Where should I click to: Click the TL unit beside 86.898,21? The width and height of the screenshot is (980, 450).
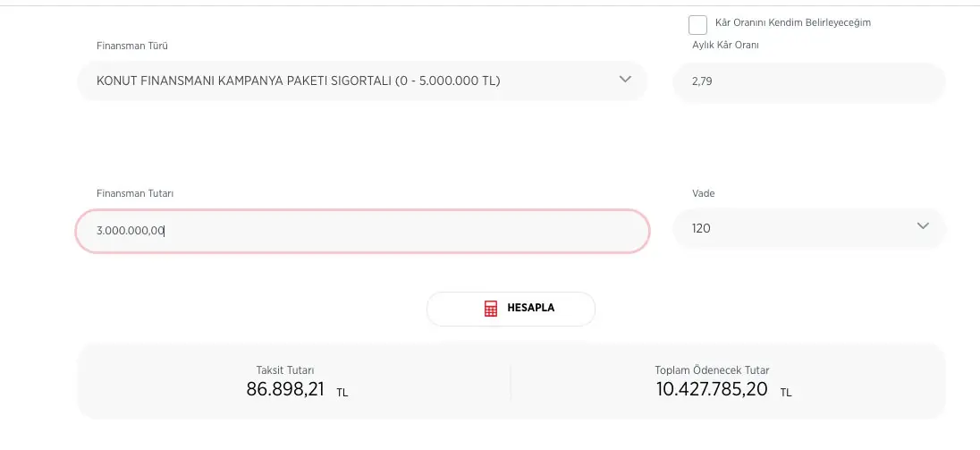click(342, 393)
